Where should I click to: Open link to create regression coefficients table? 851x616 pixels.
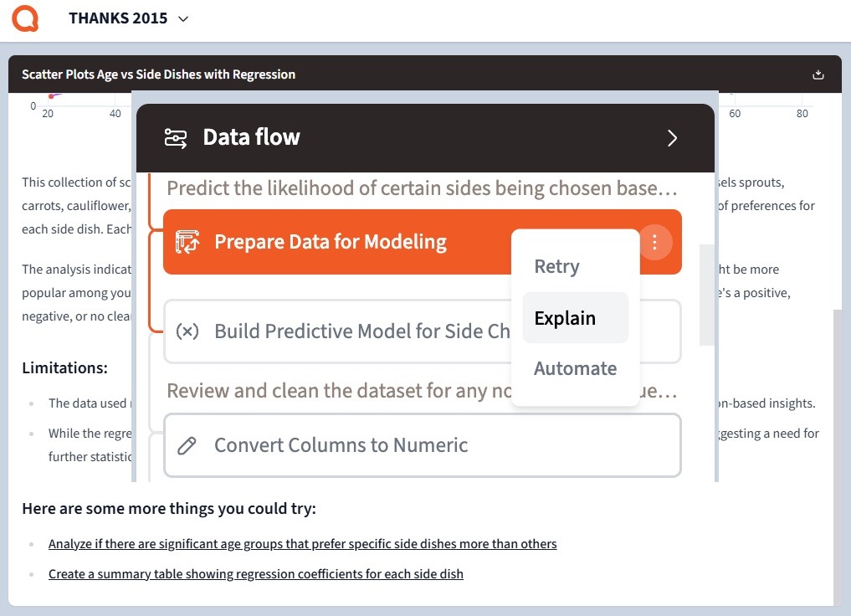(x=255, y=574)
